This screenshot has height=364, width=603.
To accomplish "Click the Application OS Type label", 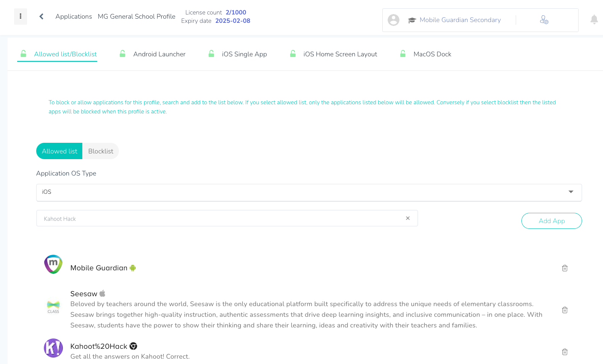I will point(66,173).
